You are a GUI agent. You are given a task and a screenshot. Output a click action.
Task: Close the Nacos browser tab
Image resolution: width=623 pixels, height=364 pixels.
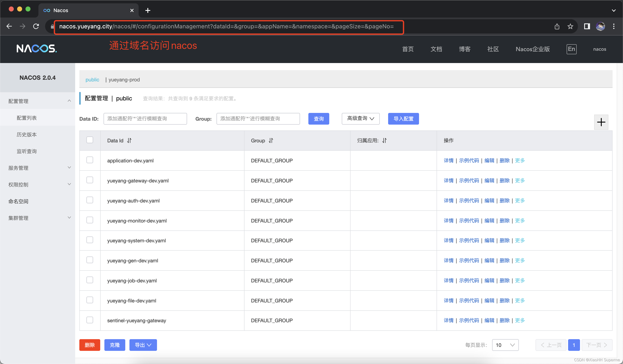click(x=132, y=10)
